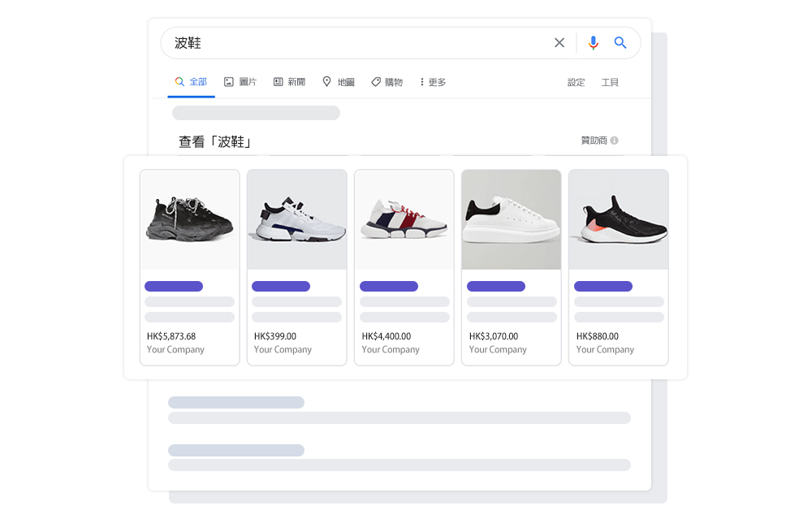Click the HK$399.00 price

[275, 336]
